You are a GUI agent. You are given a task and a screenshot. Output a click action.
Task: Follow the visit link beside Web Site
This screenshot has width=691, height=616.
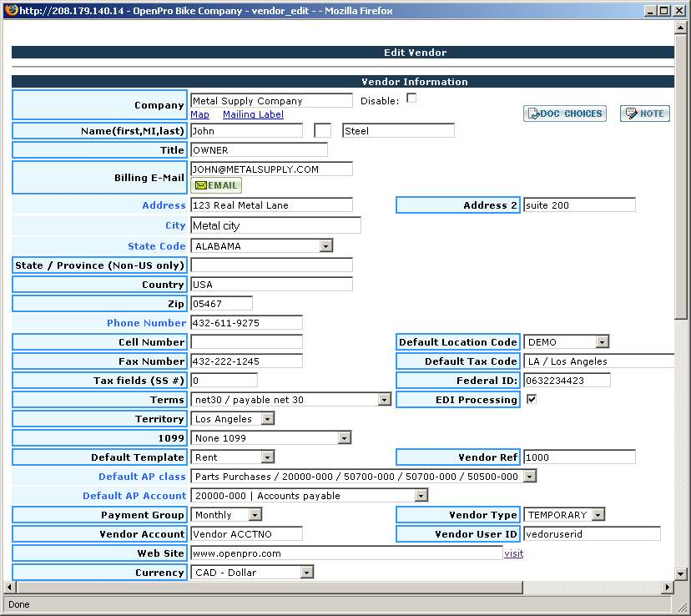point(513,553)
